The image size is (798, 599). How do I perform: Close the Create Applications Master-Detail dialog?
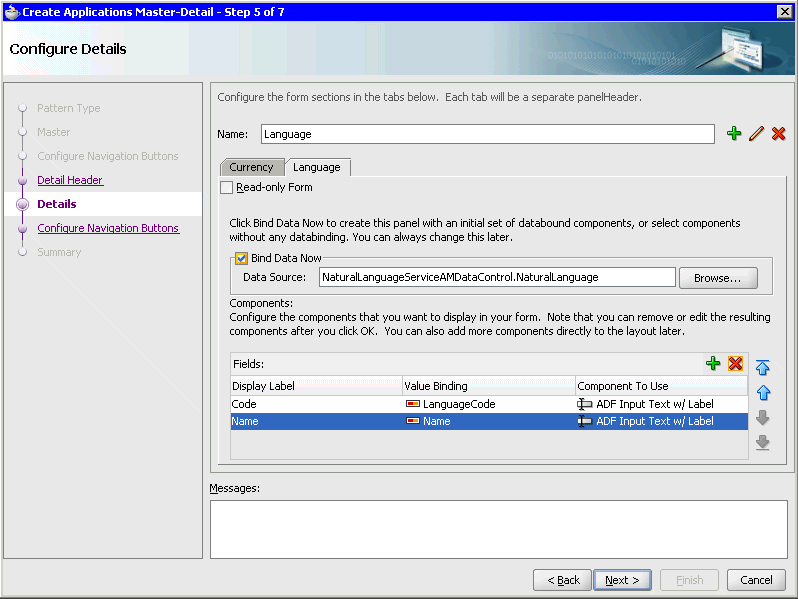784,11
